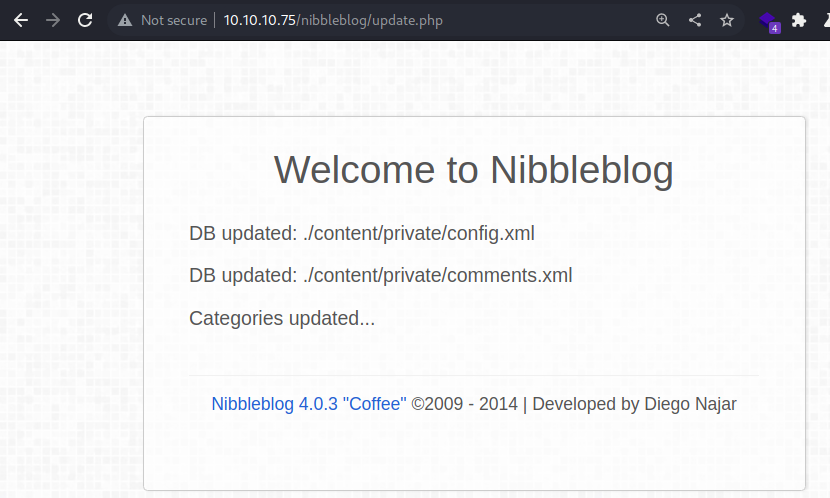830x498 pixels.
Task: Click the comments.xml DB updated line
Action: [x=381, y=276]
